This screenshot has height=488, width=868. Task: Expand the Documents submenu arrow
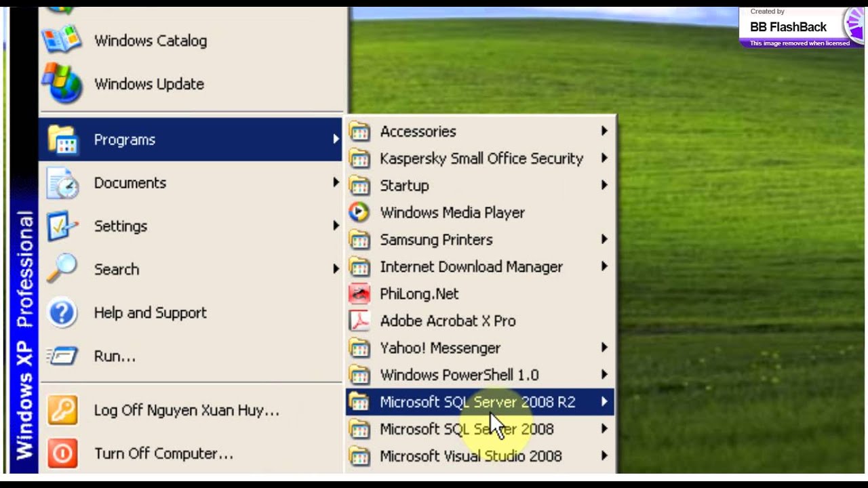click(x=336, y=182)
